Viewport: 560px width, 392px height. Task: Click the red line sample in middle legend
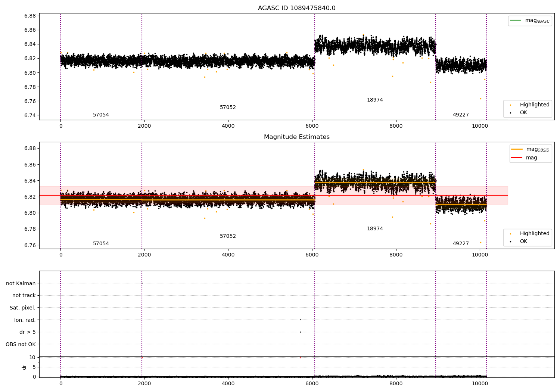(517, 158)
